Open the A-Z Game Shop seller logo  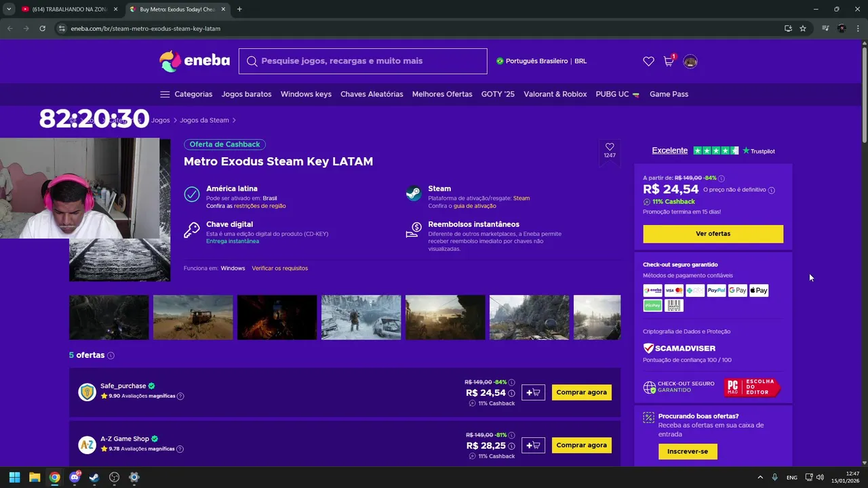(87, 445)
